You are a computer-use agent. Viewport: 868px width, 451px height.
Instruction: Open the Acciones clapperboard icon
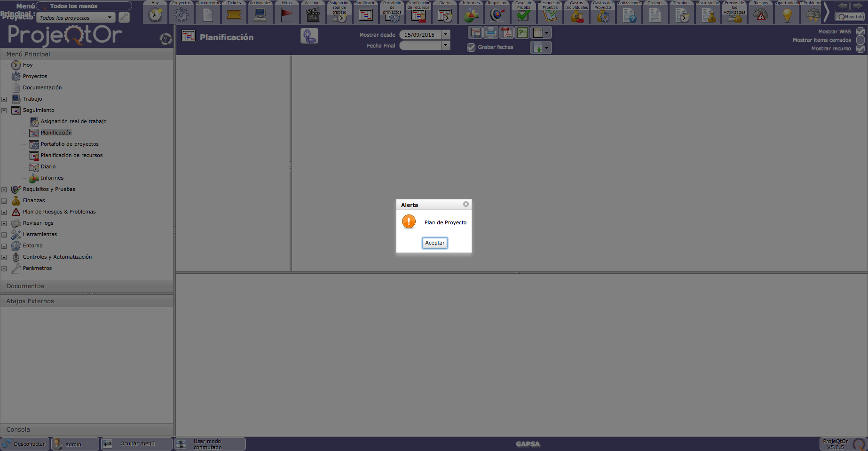(x=313, y=15)
